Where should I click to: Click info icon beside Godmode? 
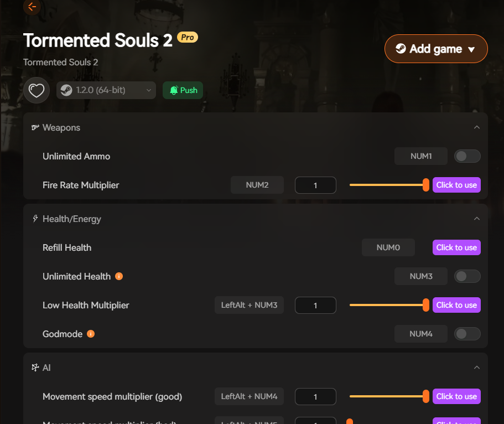(x=91, y=334)
